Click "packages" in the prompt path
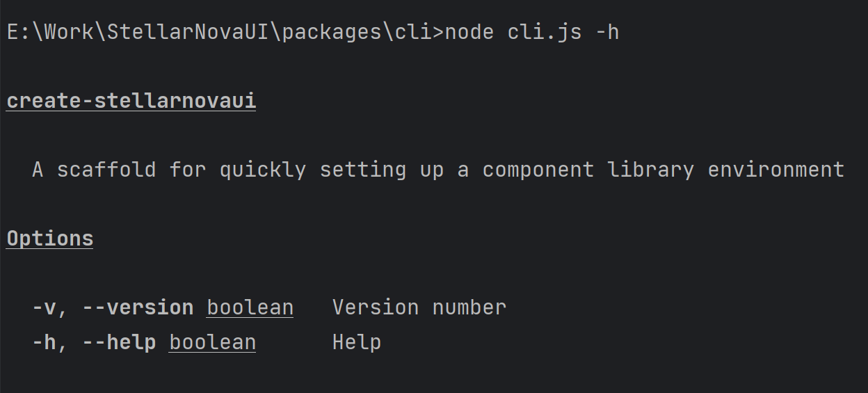Image resolution: width=868 pixels, height=393 pixels. click(332, 33)
